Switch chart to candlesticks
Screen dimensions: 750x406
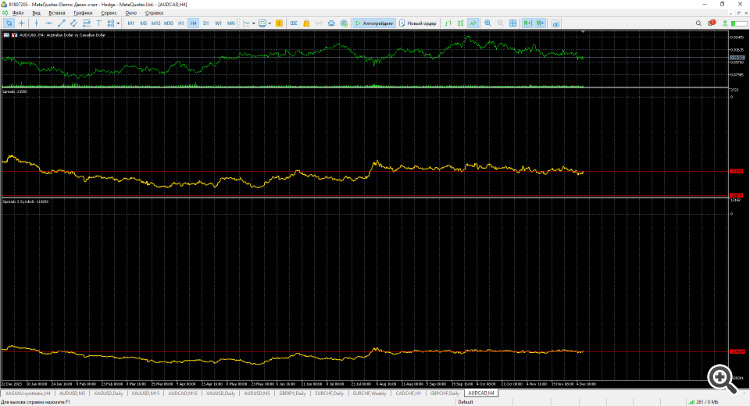(461, 23)
